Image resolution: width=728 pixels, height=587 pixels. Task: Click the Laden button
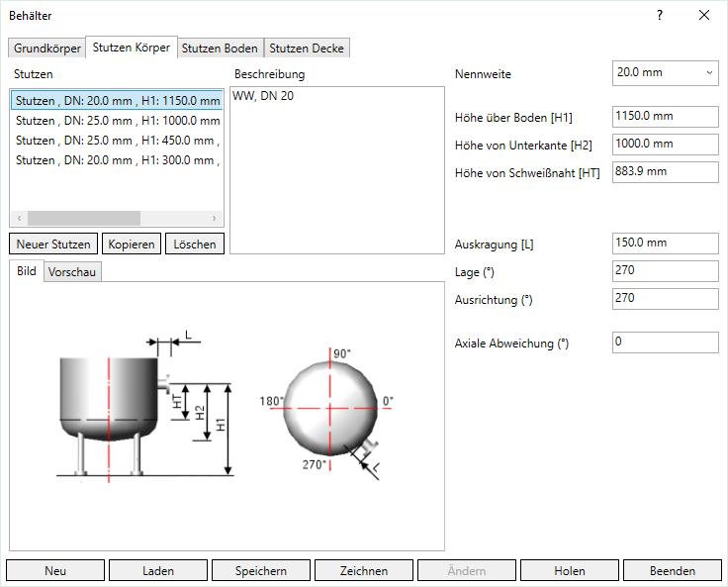[158, 570]
